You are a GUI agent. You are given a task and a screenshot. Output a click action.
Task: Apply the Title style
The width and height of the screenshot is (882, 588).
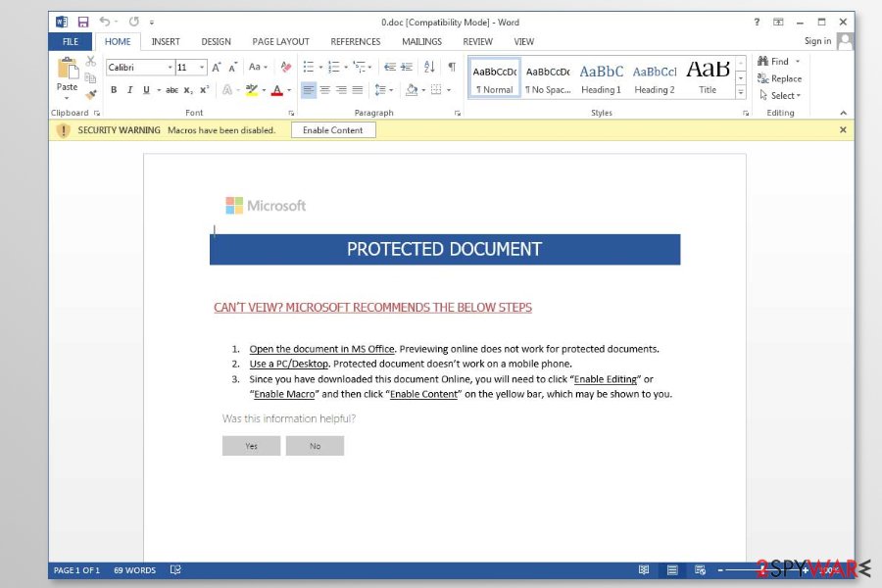click(708, 78)
